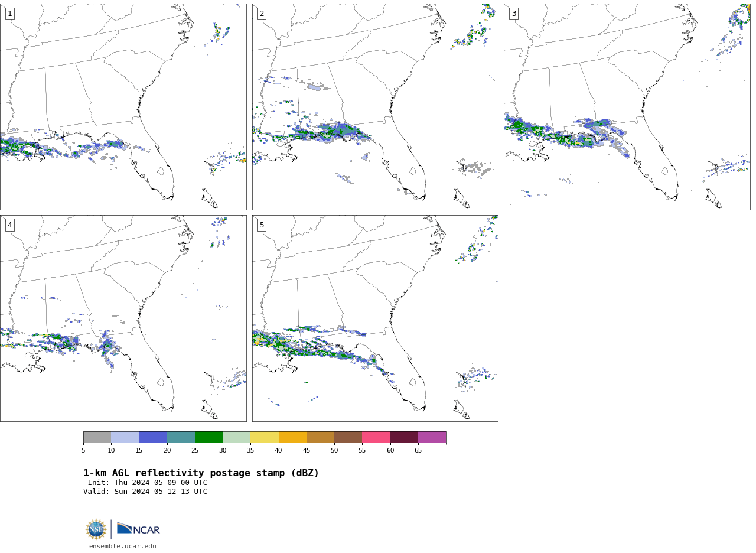
Task: Click the colorbar tick label '50'
Action: click(334, 451)
